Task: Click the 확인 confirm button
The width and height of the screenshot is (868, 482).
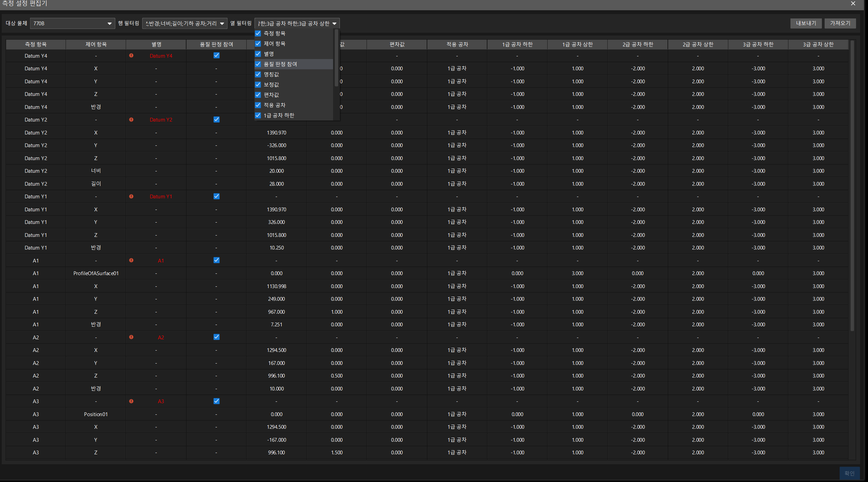Action: (x=850, y=473)
